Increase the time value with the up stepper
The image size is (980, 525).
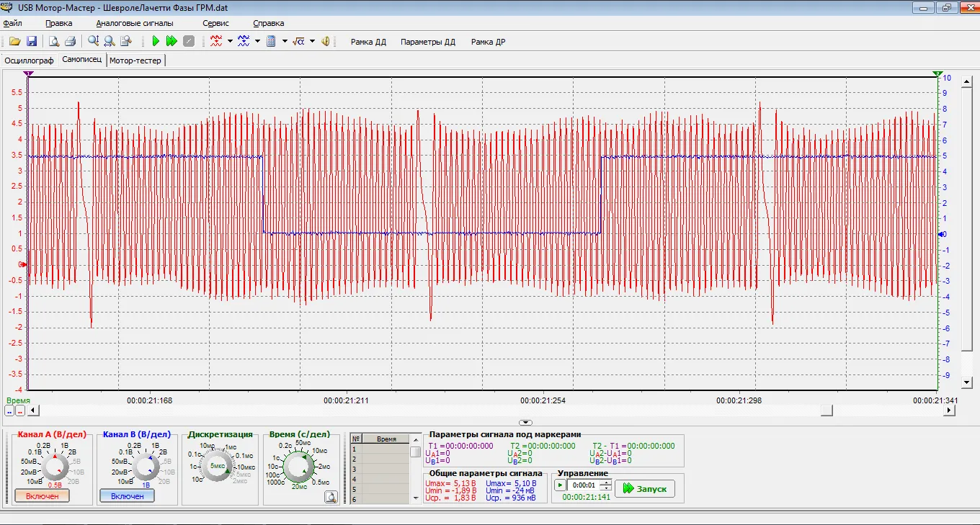click(606, 483)
